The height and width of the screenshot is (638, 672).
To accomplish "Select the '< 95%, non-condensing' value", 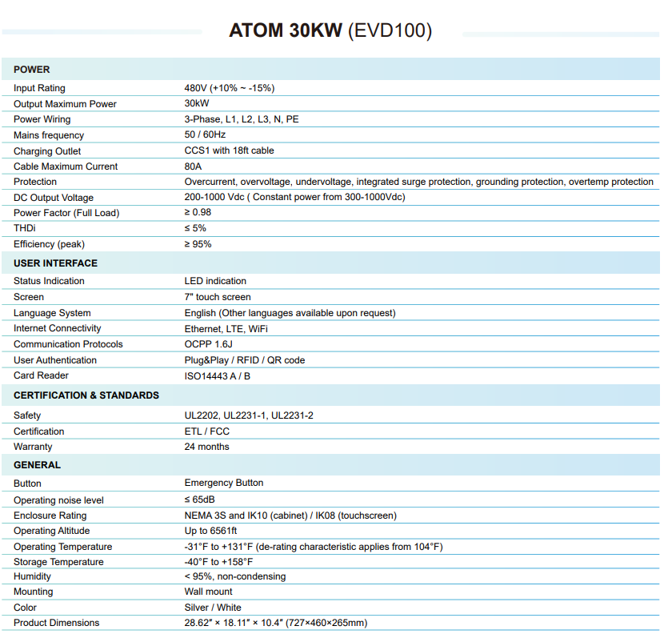I will 235,576.
